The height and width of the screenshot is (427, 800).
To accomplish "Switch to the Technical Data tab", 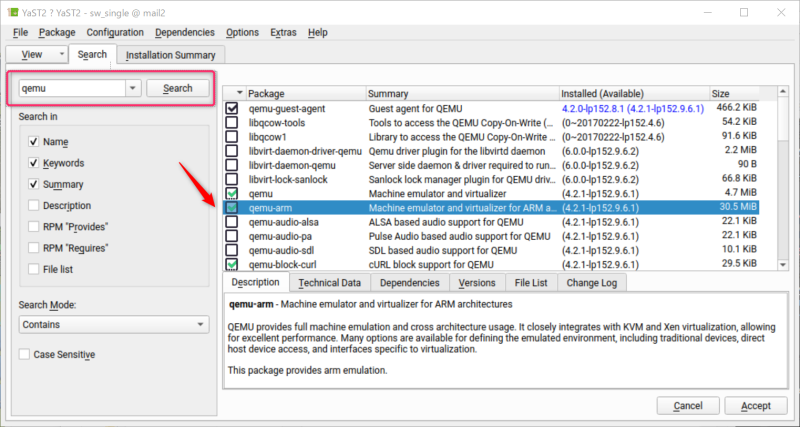I will [330, 283].
